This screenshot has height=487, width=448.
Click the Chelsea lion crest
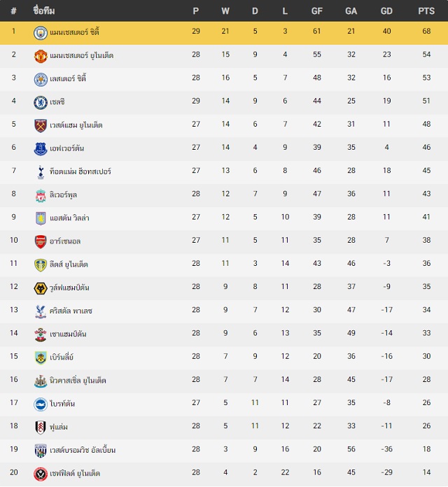click(41, 102)
